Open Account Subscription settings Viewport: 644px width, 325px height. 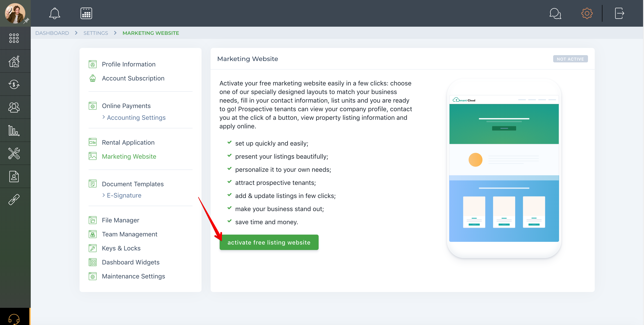tap(133, 78)
